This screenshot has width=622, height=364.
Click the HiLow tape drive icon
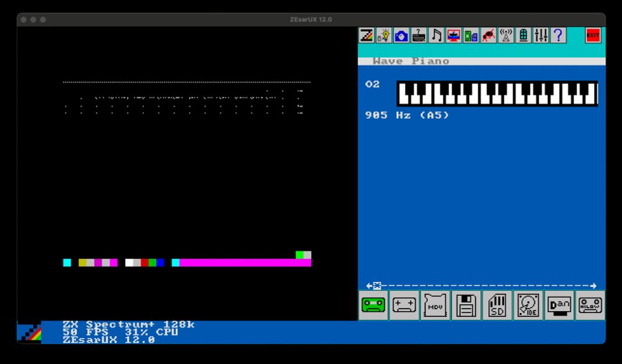tap(590, 305)
